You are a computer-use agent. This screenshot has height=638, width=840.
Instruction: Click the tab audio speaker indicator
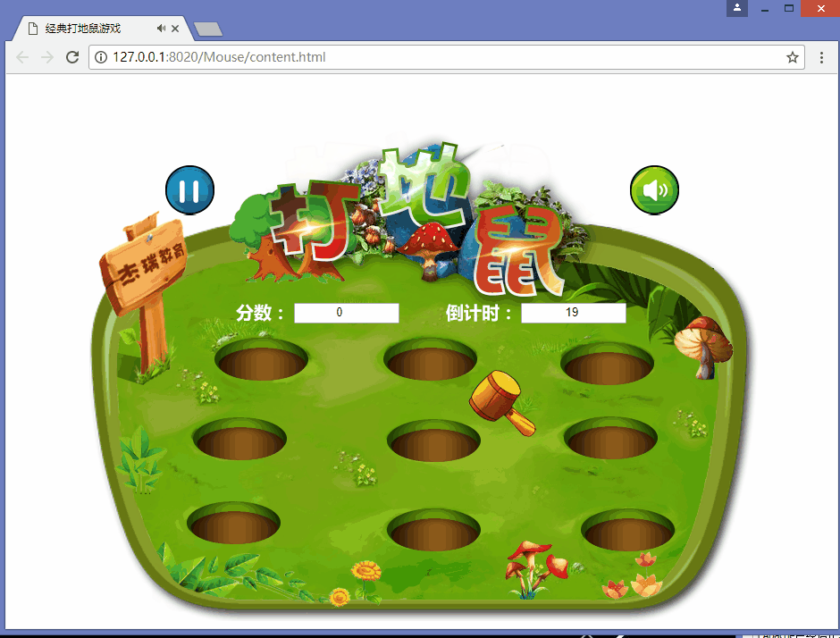click(161, 29)
